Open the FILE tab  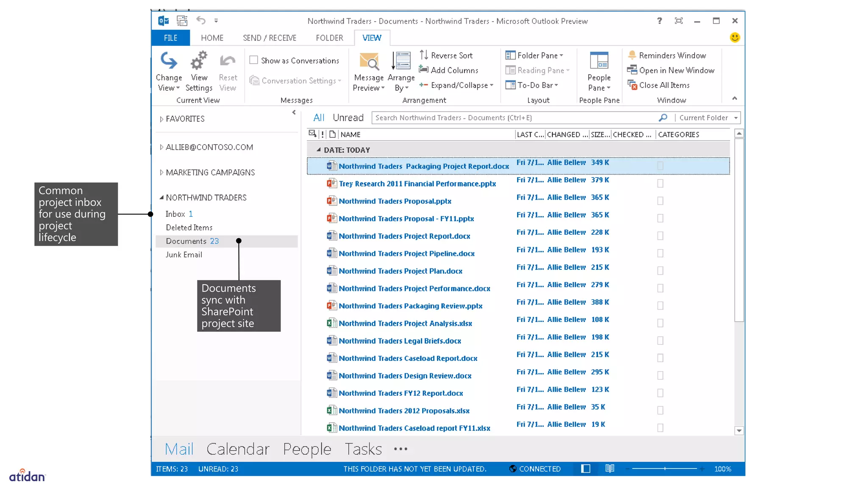(x=170, y=38)
